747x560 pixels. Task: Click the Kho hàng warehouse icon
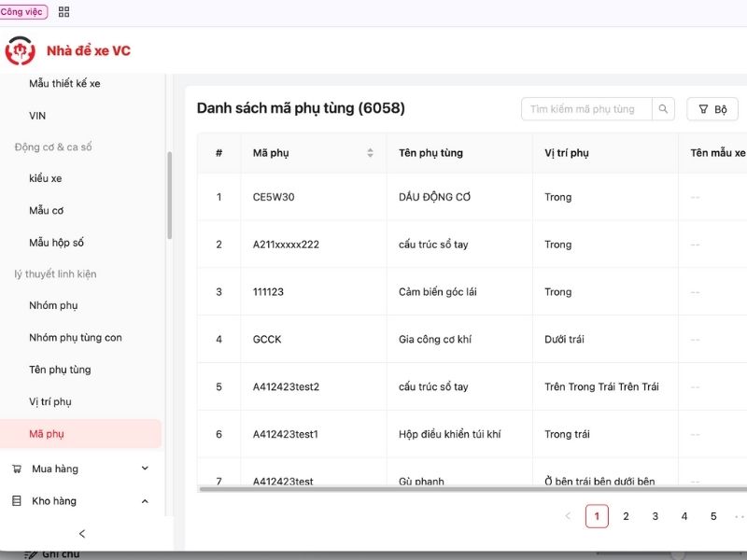(x=16, y=501)
